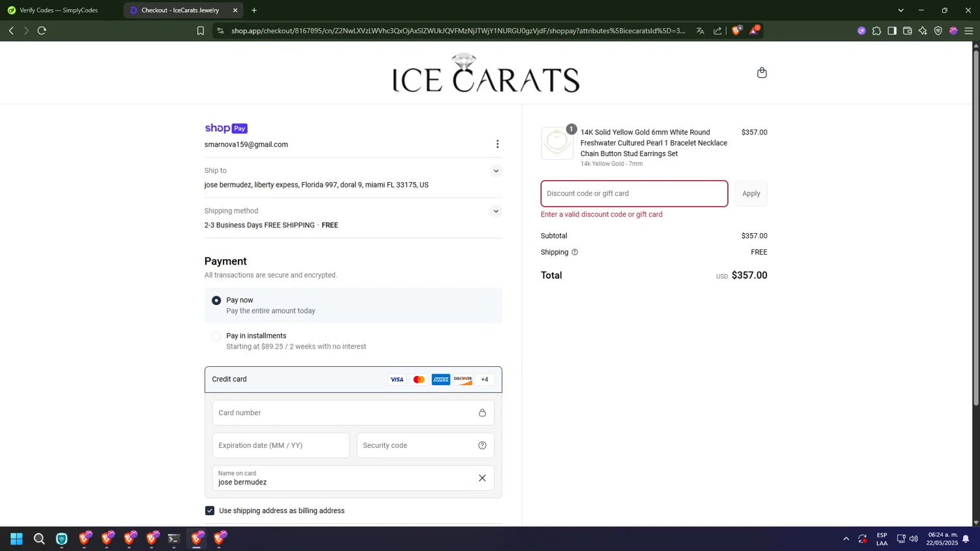Open Windows taskbar search
Viewport: 980px width, 551px height.
[39, 539]
